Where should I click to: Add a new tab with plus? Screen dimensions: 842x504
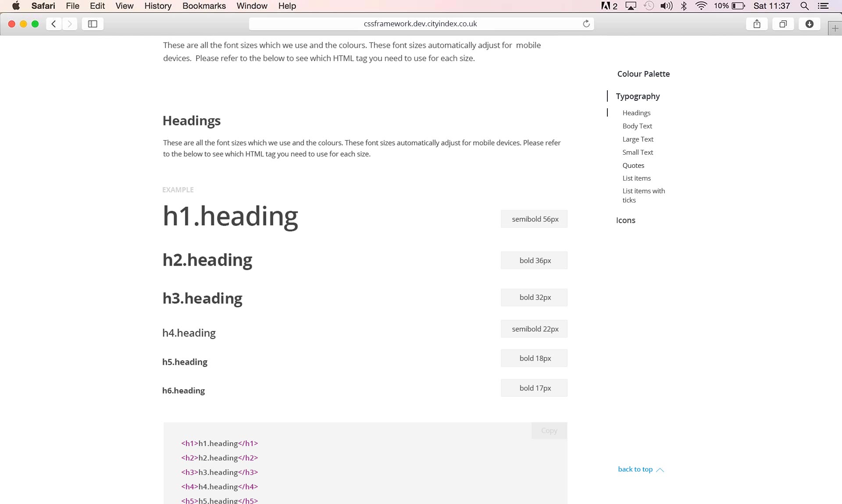coord(835,28)
